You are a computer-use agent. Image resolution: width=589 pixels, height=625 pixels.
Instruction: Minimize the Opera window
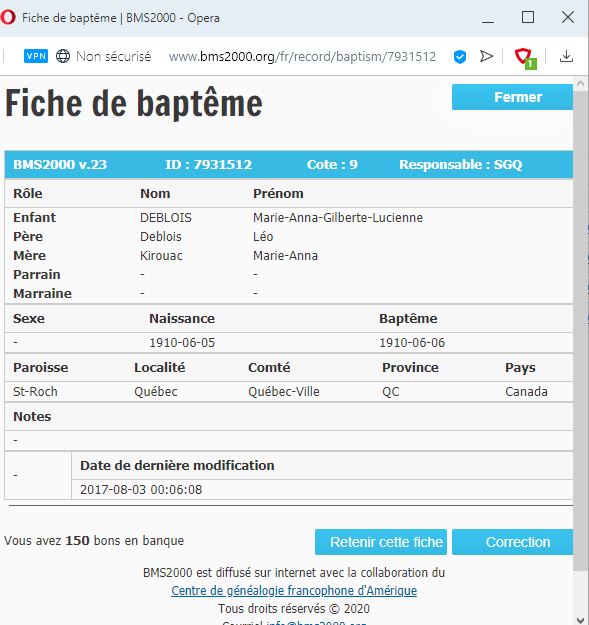coord(488,18)
